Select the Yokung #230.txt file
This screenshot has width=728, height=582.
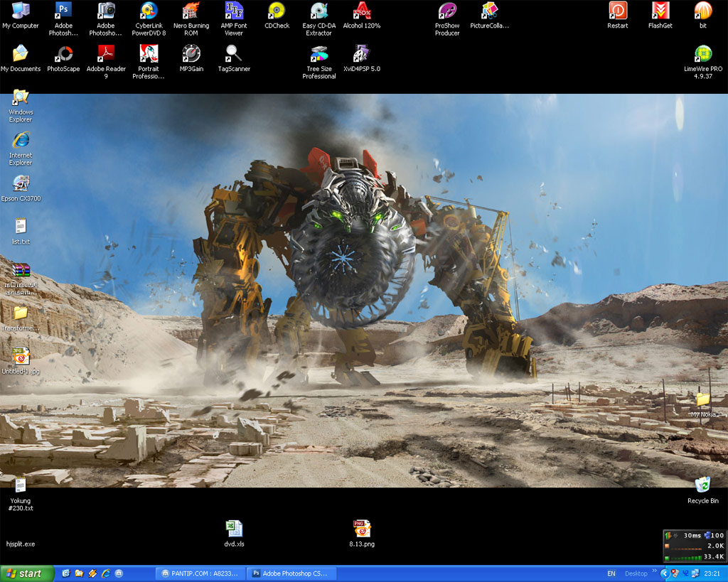[x=21, y=495]
